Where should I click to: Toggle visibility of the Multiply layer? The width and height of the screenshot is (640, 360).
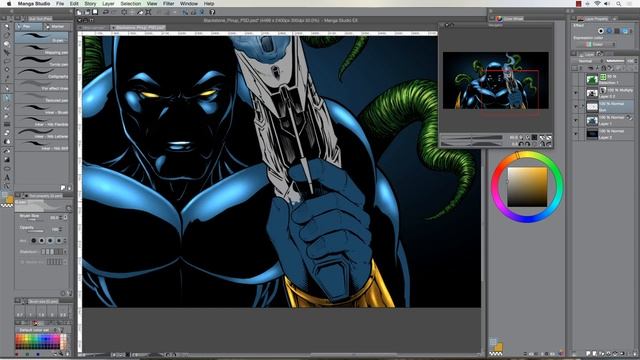(576, 93)
